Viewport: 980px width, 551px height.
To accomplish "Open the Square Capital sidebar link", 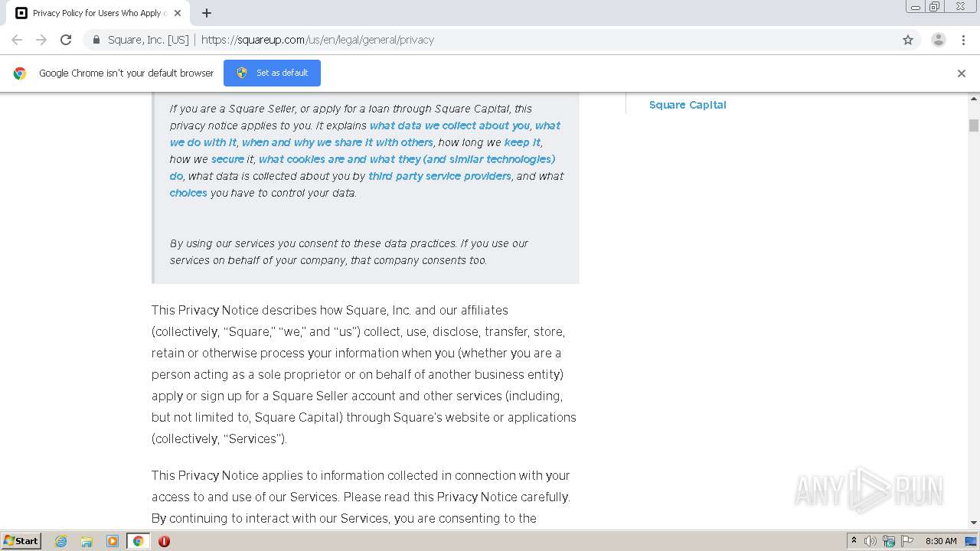I will click(688, 105).
